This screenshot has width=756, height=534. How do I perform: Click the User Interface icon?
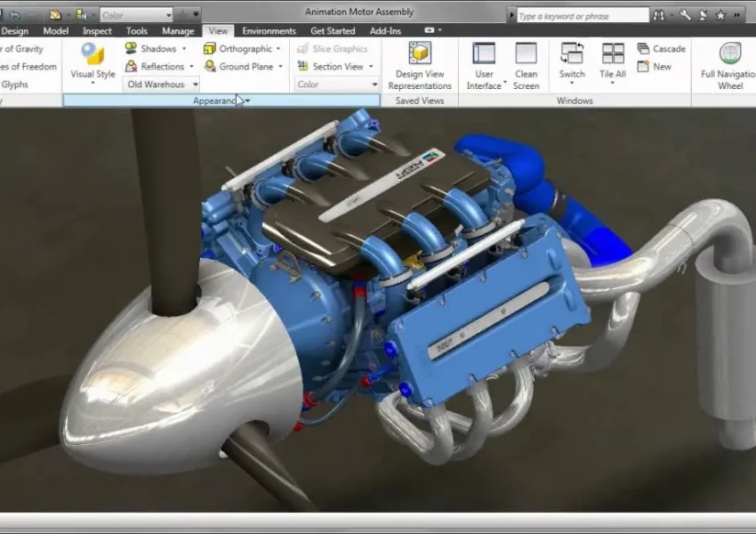click(x=484, y=53)
